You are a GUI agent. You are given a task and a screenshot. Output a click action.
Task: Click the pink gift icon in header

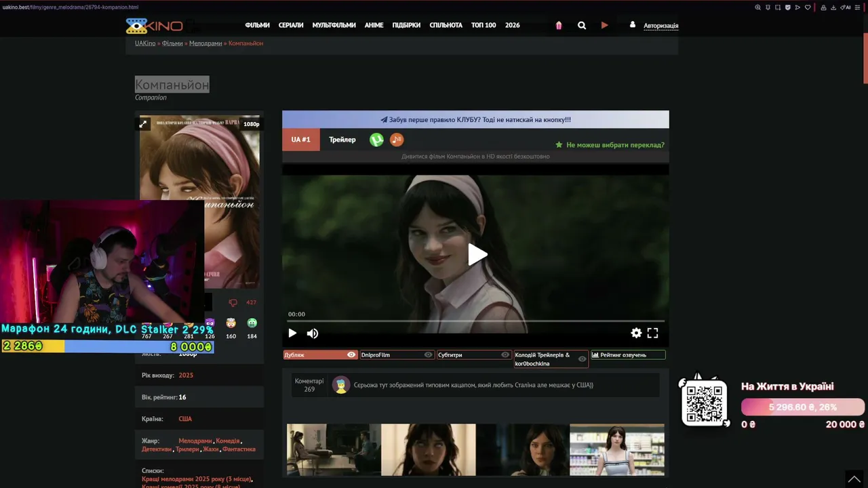click(x=559, y=26)
